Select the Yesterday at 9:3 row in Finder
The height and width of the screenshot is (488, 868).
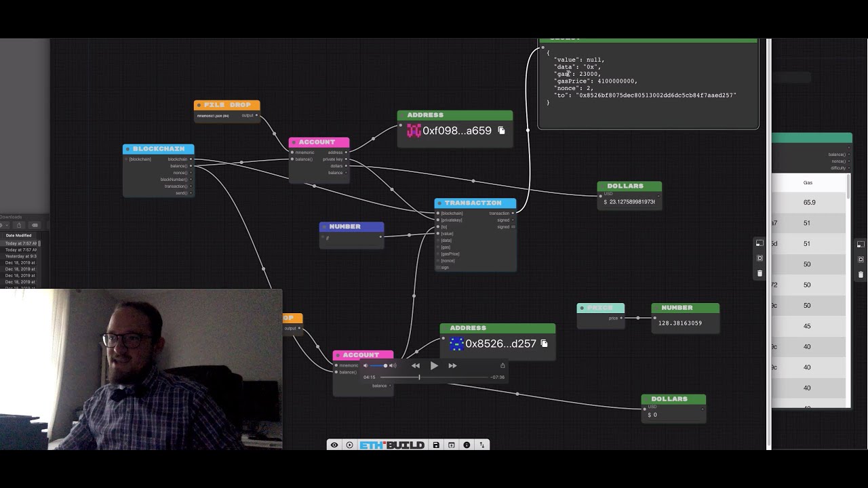21,256
